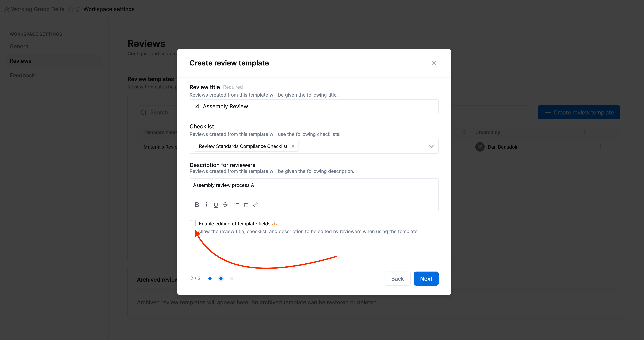Click the Create review template button behind the dialog

[x=579, y=112]
